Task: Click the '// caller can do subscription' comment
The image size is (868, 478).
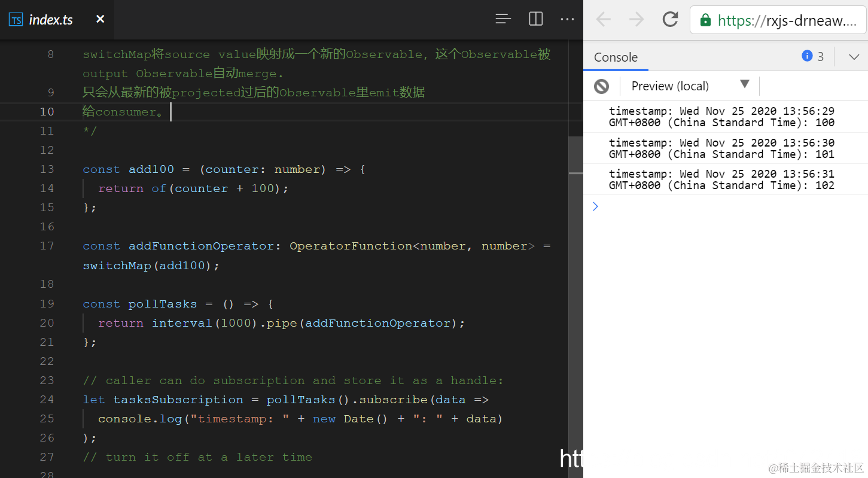Action: 293,380
